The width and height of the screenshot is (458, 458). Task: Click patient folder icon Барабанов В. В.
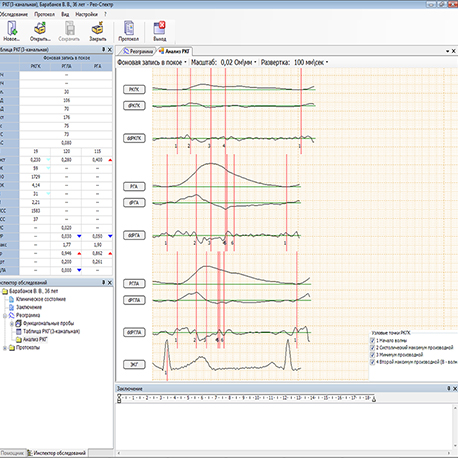click(5, 291)
